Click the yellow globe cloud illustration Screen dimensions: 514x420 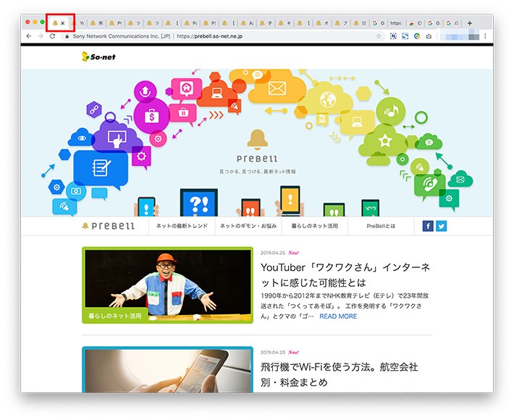pos(328,99)
